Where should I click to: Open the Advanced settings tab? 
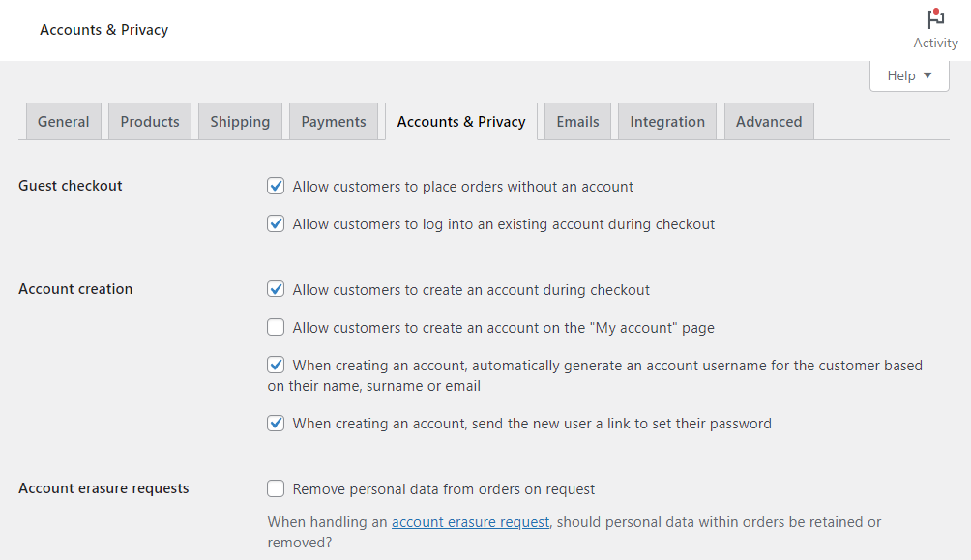click(x=768, y=121)
